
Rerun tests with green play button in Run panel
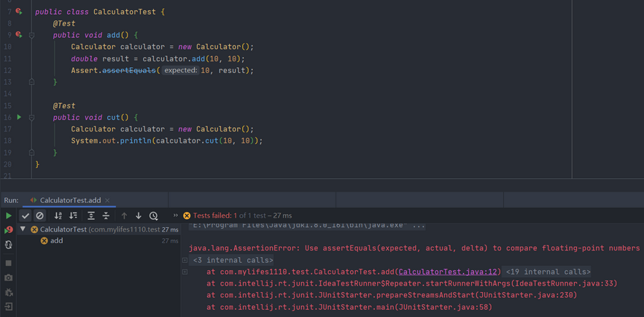(9, 215)
